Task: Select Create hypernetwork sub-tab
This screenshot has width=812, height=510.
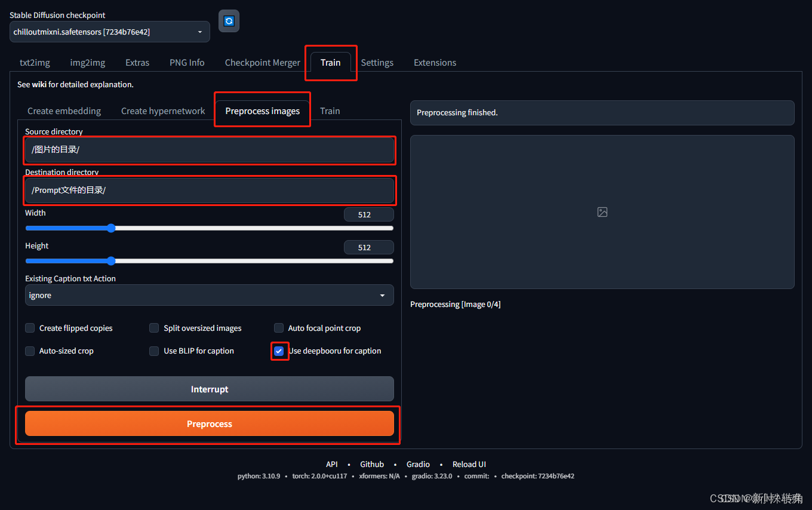Action: click(x=163, y=111)
